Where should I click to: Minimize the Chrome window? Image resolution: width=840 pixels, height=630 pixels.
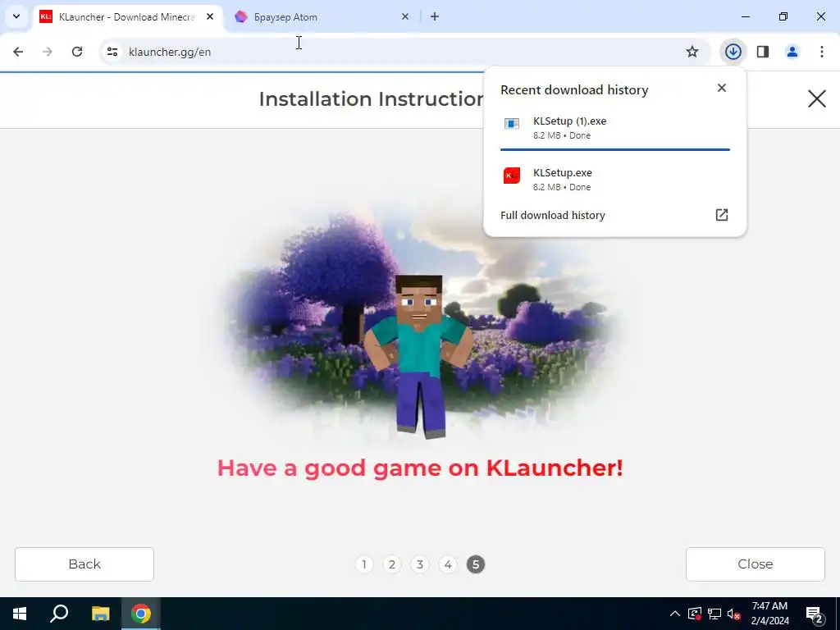[745, 16]
